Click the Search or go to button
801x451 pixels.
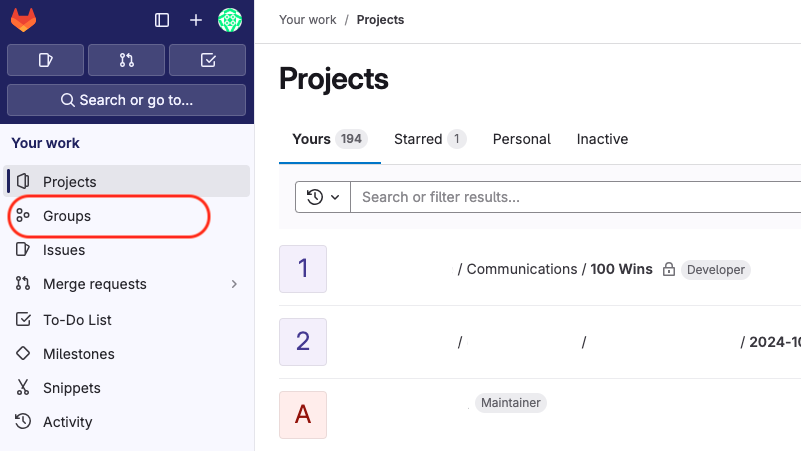tap(126, 100)
